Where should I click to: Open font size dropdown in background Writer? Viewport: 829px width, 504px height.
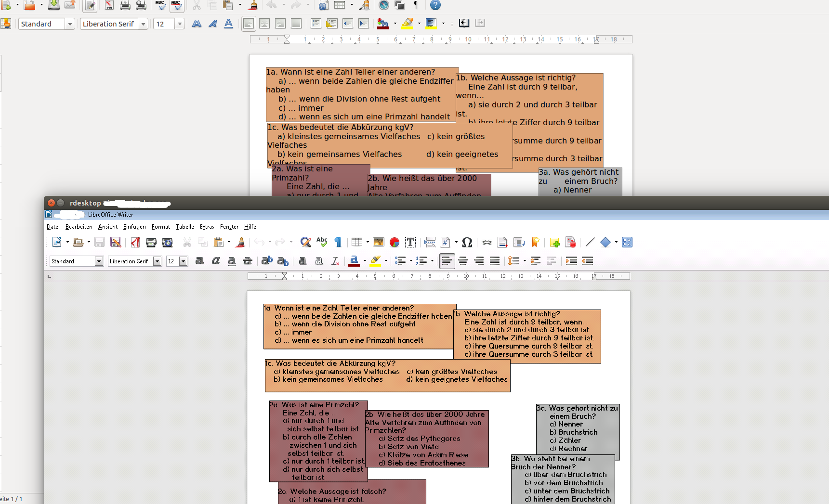click(x=180, y=24)
